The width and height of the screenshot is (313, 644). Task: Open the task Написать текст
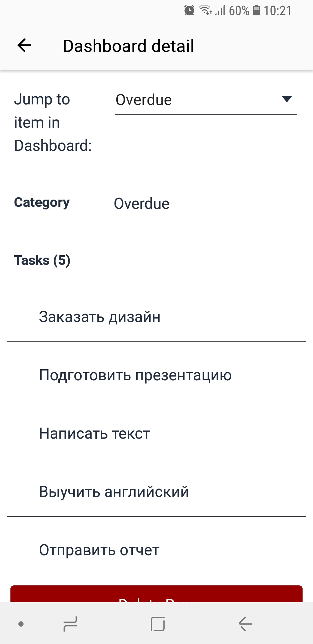pyautogui.click(x=156, y=433)
